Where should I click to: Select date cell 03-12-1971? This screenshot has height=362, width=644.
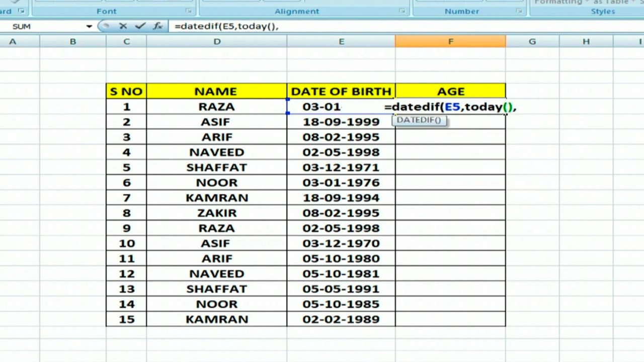(341, 167)
